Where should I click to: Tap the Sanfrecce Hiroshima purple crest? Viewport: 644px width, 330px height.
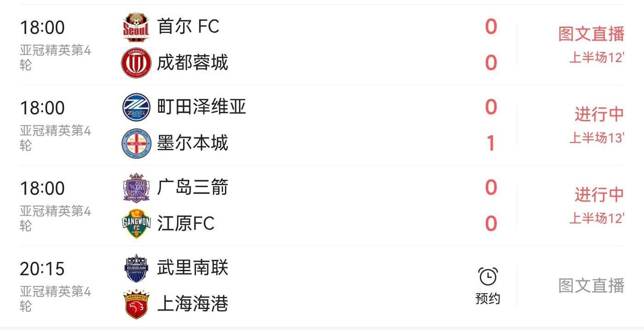point(136,188)
